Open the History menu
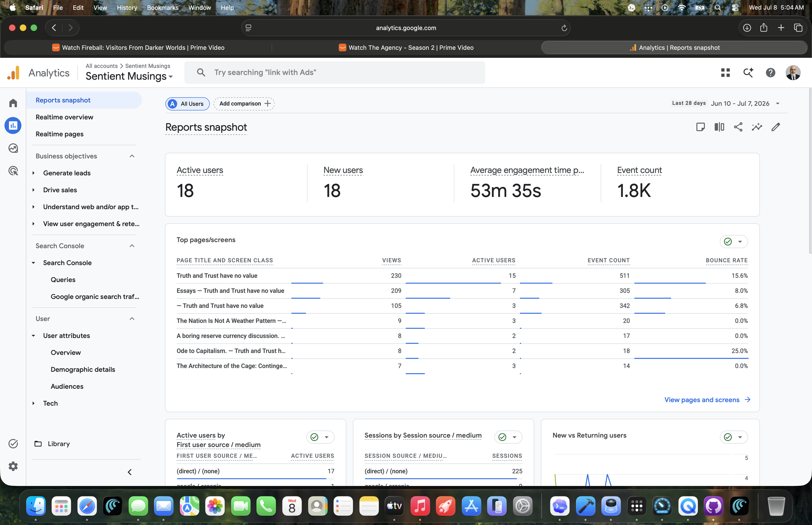812x525 pixels. pos(127,7)
